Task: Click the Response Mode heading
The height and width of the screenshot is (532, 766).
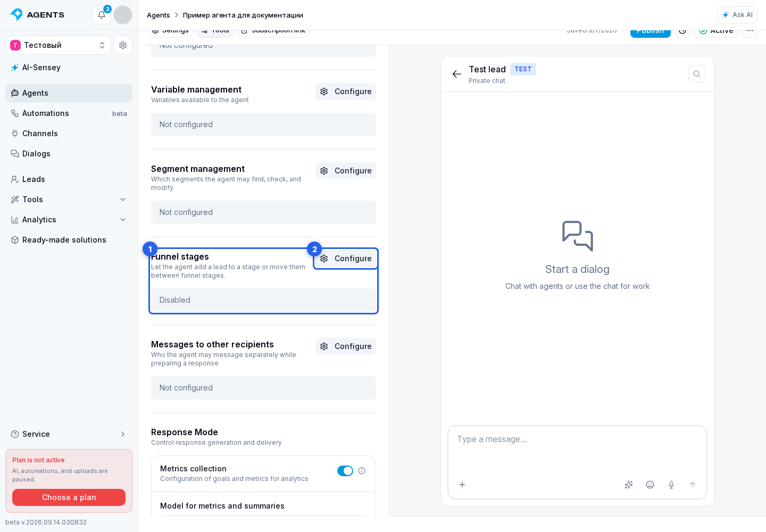Action: 185,433
